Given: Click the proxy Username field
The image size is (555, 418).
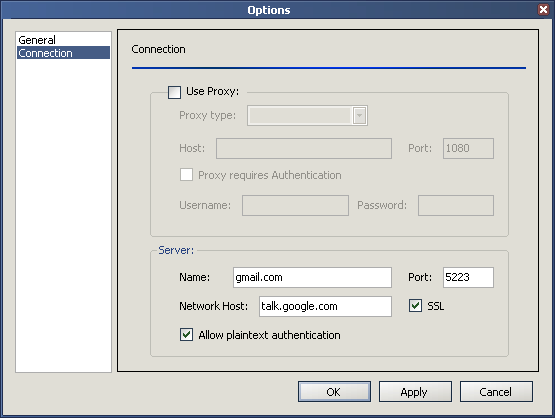Looking at the screenshot, I should 295,205.
